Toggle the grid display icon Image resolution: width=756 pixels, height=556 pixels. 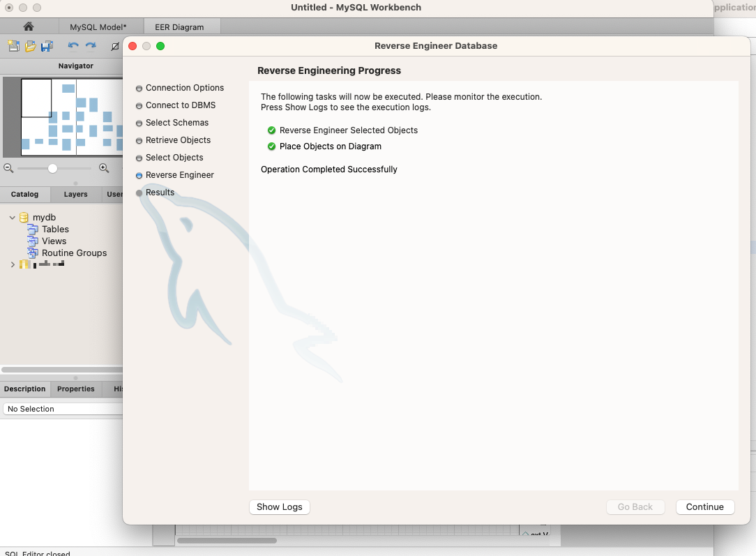pos(115,46)
